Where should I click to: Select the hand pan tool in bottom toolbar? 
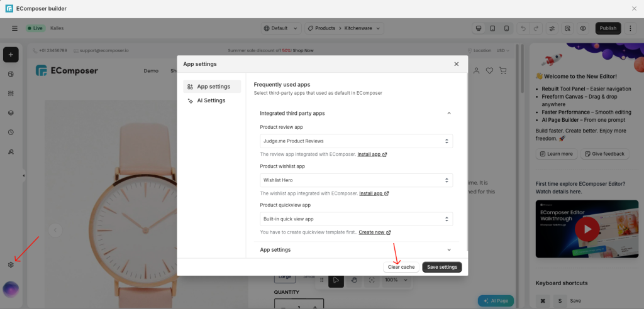(x=354, y=280)
